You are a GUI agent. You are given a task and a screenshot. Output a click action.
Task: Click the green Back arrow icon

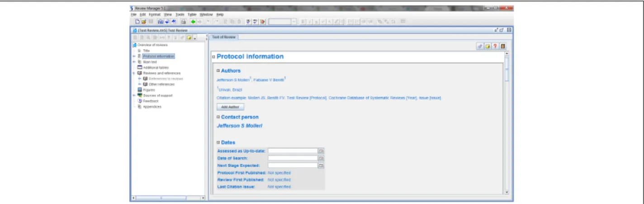coord(193,21)
